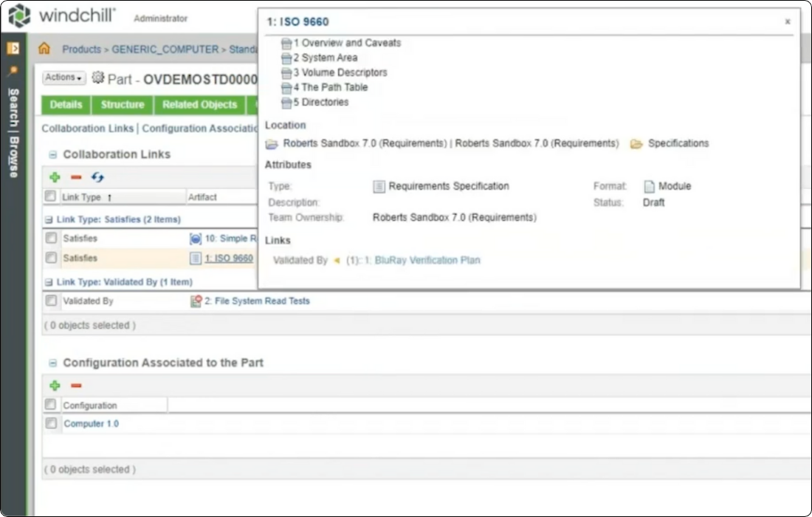Click the Windchill logo icon
This screenshot has height=517, width=812.
(19, 15)
